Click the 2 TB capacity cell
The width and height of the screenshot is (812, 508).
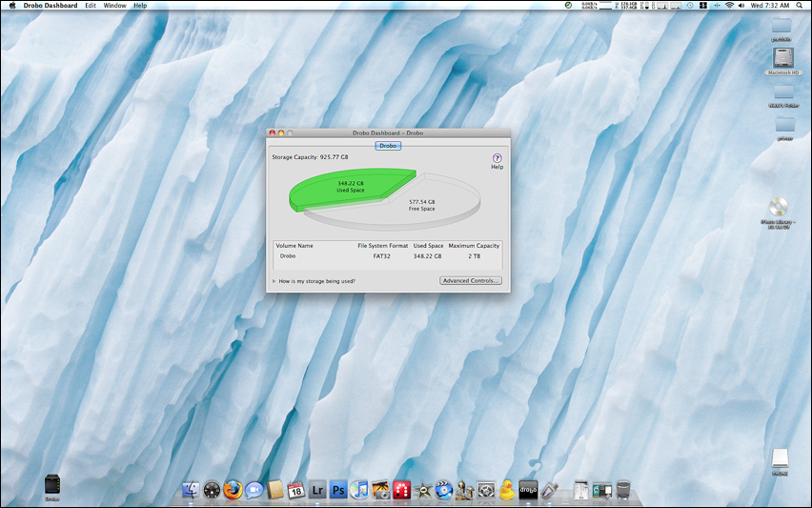pos(474,256)
